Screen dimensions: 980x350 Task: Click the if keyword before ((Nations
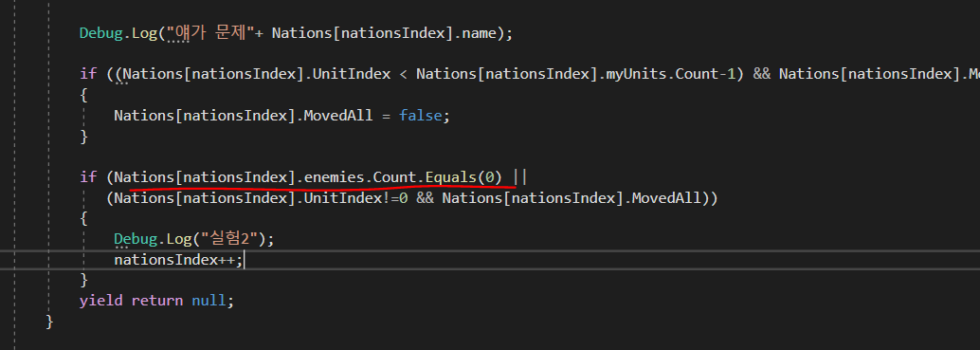(x=88, y=74)
